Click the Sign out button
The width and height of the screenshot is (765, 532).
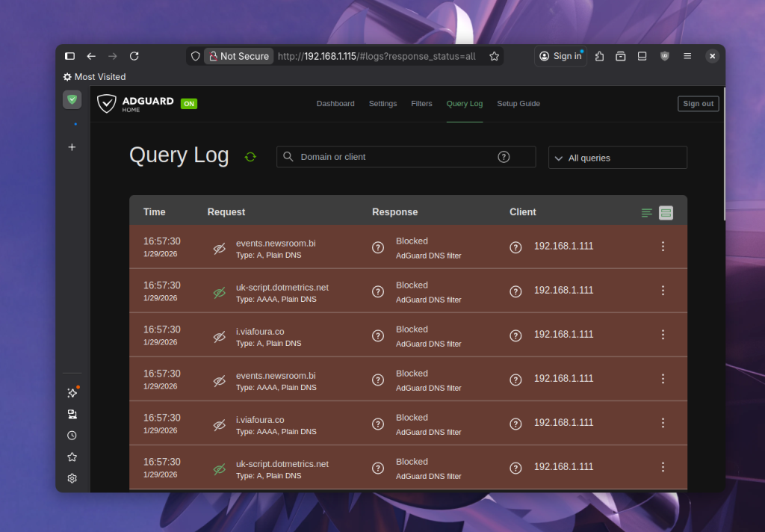pyautogui.click(x=698, y=104)
